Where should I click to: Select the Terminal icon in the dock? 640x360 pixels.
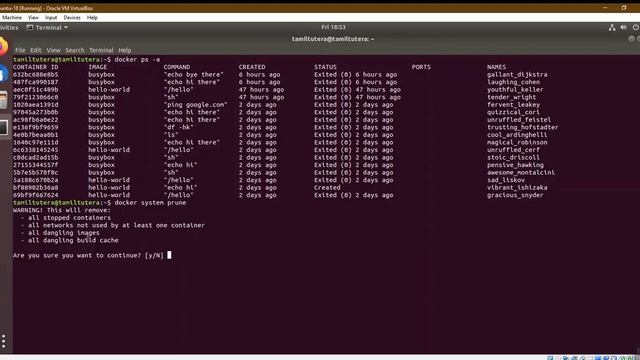[4, 128]
